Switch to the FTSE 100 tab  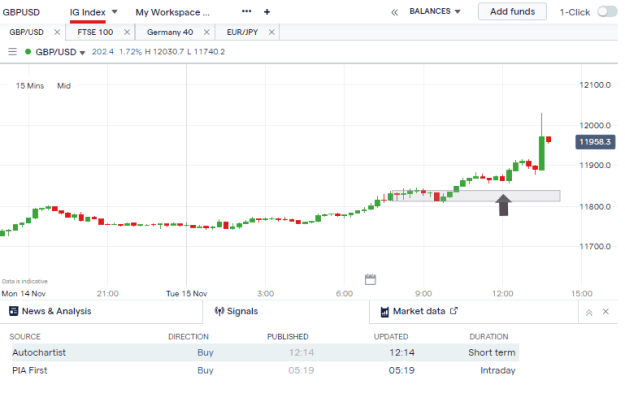95,32
